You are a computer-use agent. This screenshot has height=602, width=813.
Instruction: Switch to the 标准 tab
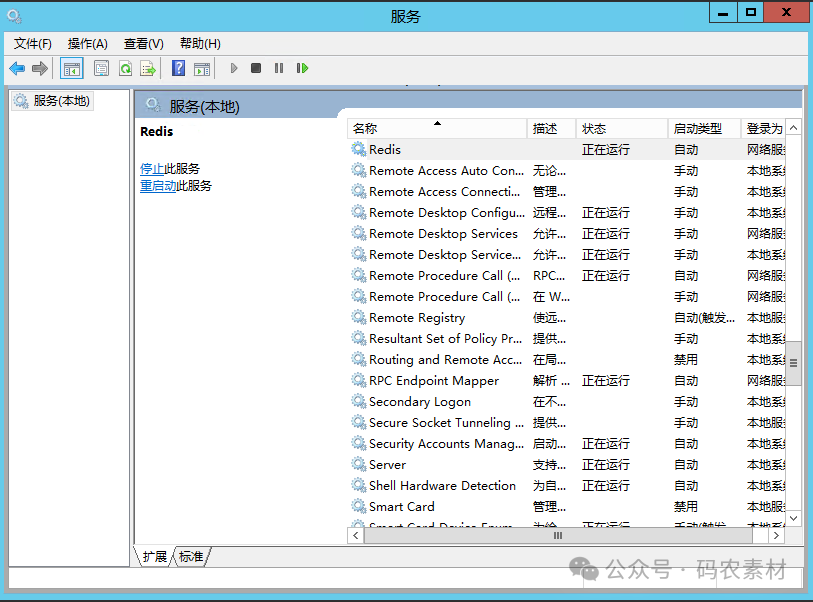(191, 556)
